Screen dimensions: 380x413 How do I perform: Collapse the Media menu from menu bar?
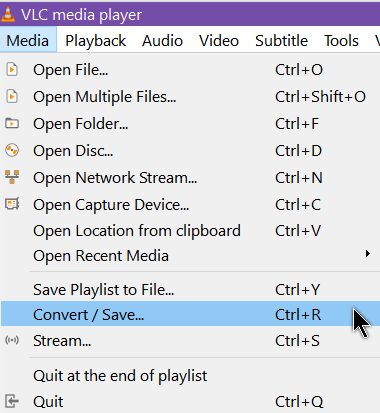coord(28,41)
